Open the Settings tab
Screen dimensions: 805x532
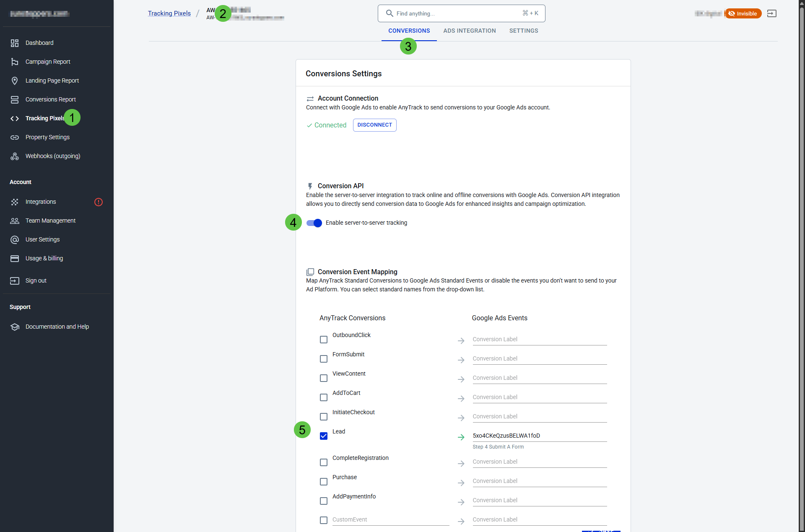click(523, 31)
